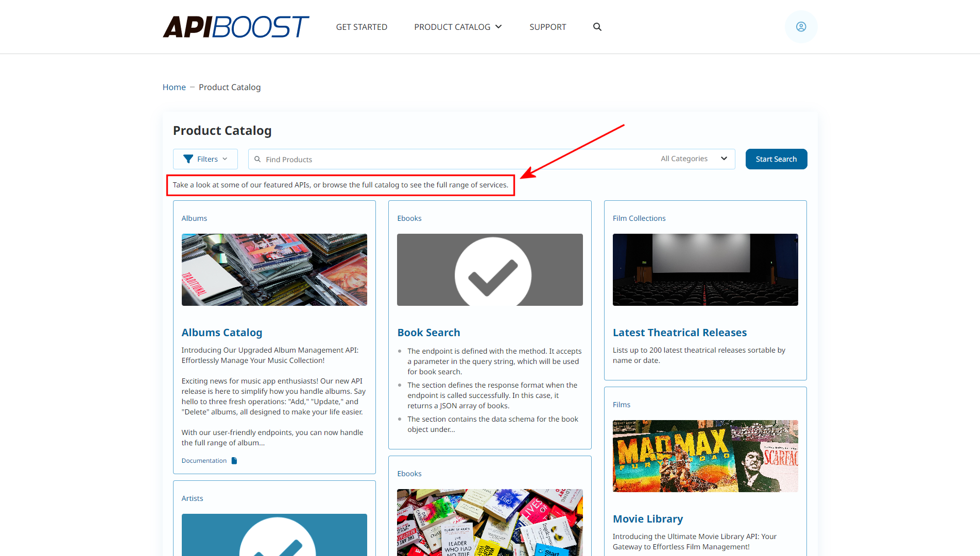
Task: Open the All Categories dropdown
Action: pos(694,159)
